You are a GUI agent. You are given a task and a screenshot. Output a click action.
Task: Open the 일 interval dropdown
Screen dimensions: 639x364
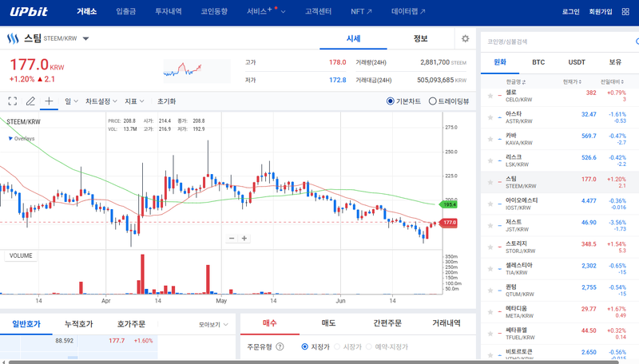(x=71, y=101)
